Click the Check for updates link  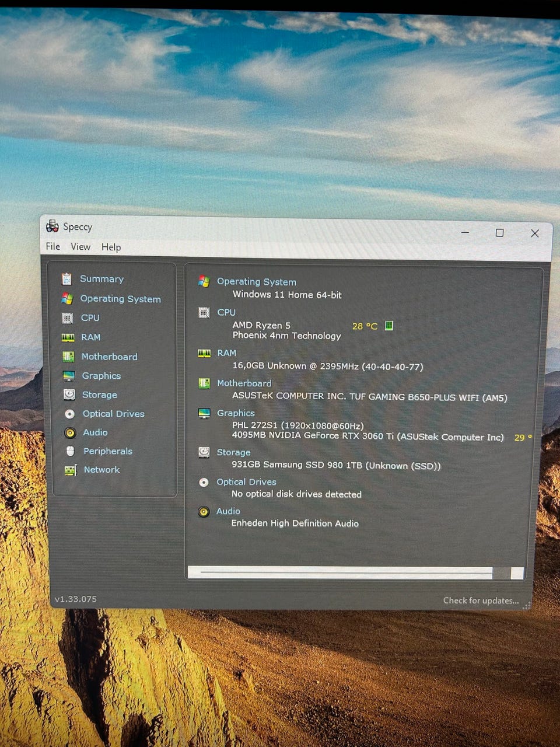(481, 601)
